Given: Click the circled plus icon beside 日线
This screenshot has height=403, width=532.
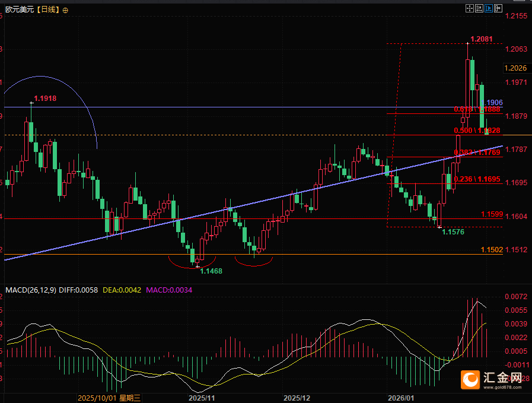Looking at the screenshot, I should (65, 11).
